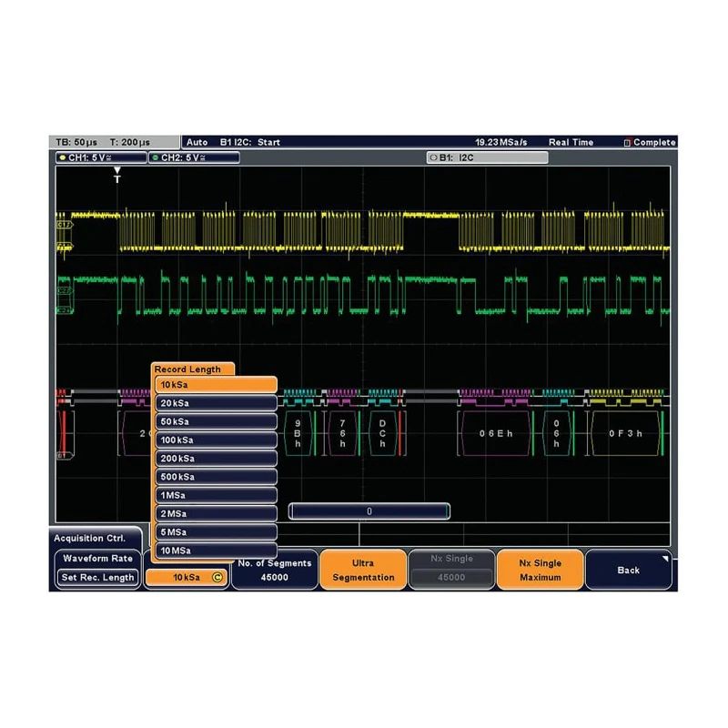Open No. of Segments 45000 setting
This screenshot has width=728, height=728.
pyautogui.click(x=275, y=570)
